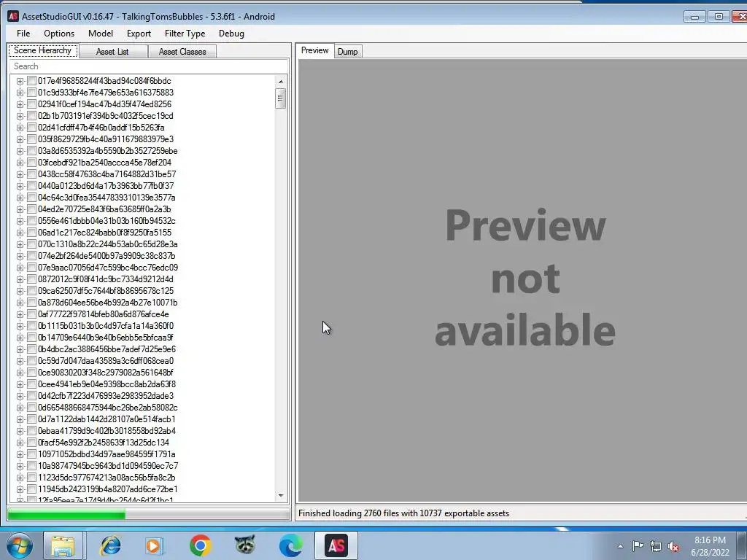
Task: Expand node 06ad1c217ec824babb0f8f9250fa5155
Action: click(20, 233)
